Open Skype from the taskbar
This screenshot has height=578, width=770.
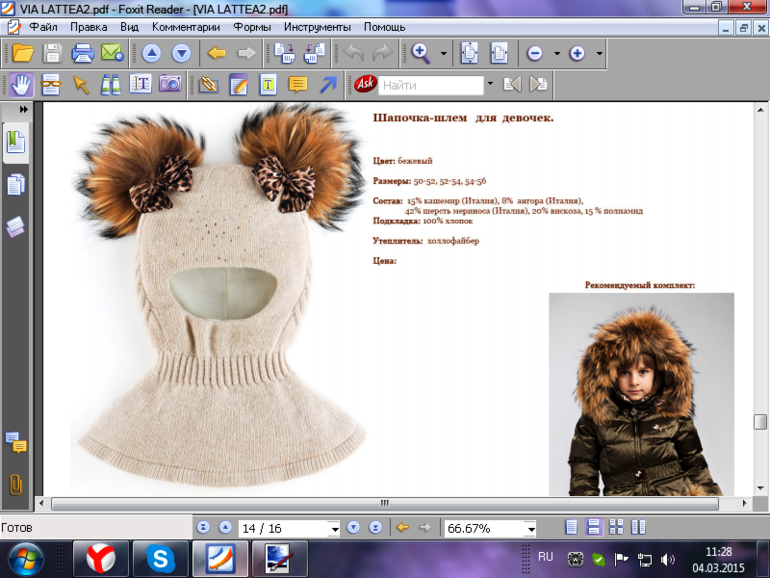[161, 558]
